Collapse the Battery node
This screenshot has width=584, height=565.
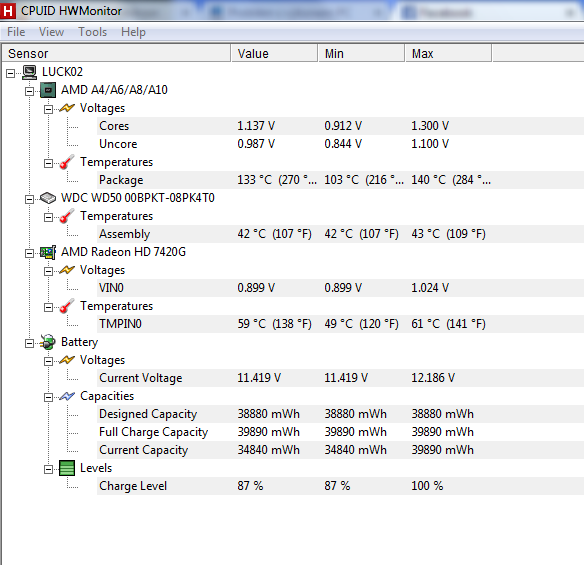tap(29, 343)
